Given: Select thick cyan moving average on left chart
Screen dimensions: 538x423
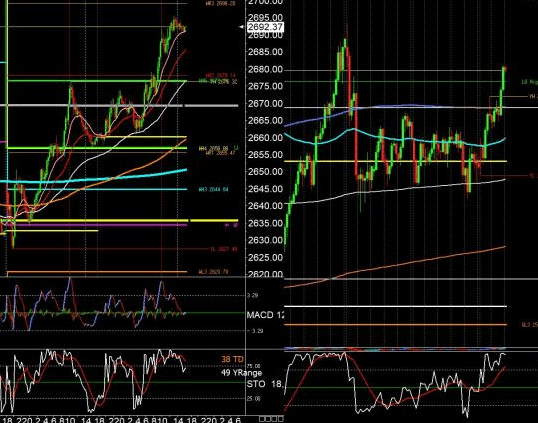Looking at the screenshot, I should 93,179.
